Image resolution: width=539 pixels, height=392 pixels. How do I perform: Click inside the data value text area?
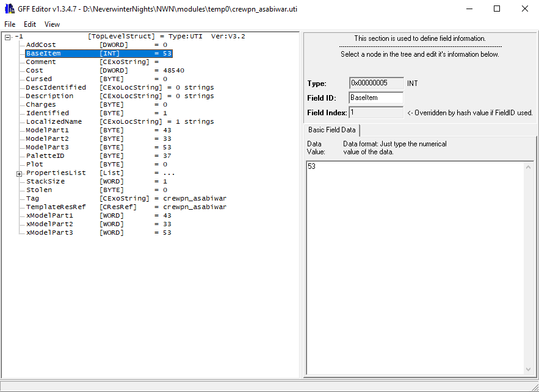coord(415,268)
